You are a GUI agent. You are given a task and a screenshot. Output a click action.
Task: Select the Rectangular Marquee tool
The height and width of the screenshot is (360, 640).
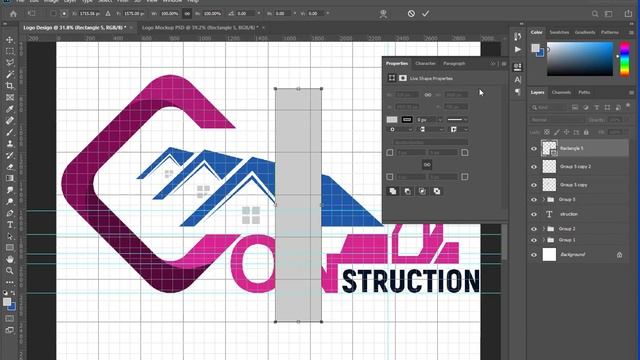click(10, 51)
